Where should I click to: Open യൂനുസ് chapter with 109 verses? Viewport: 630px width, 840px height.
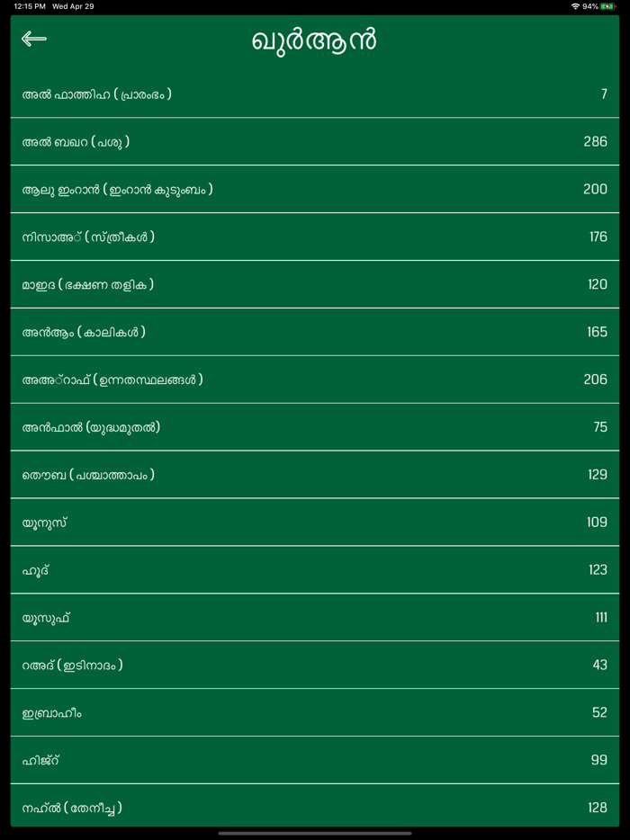click(x=315, y=523)
